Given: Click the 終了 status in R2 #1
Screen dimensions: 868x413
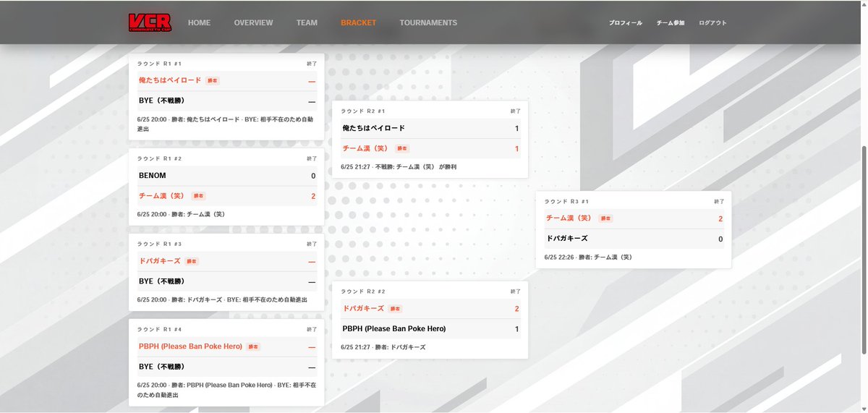Looking at the screenshot, I should click(x=516, y=111).
